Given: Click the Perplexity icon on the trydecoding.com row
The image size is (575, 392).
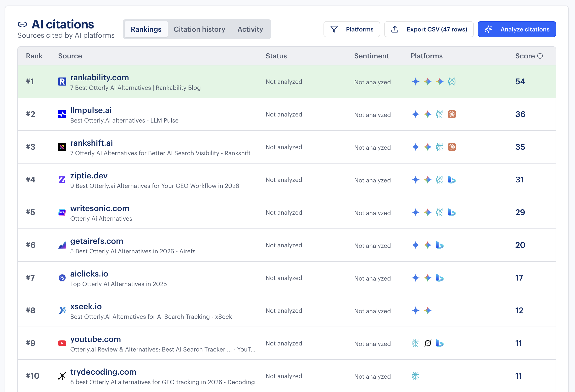Looking at the screenshot, I should point(416,376).
